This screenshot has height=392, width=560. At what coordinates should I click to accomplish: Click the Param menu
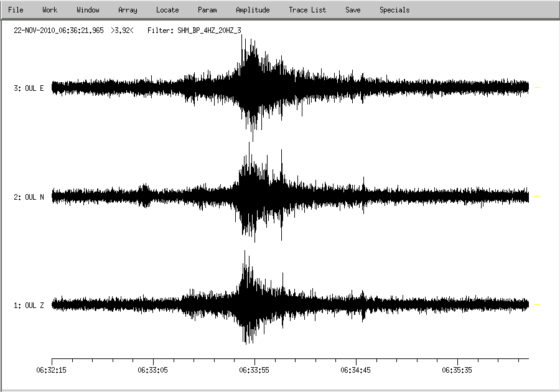207,10
